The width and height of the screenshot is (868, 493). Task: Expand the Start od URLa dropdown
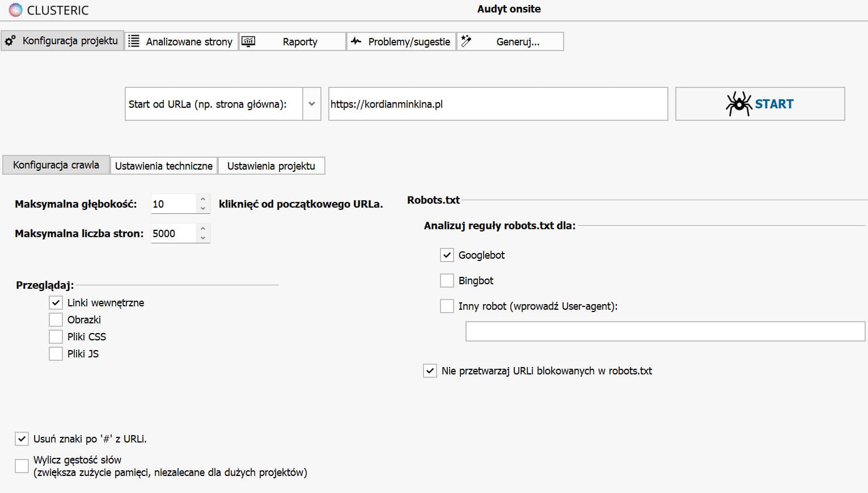tap(311, 104)
